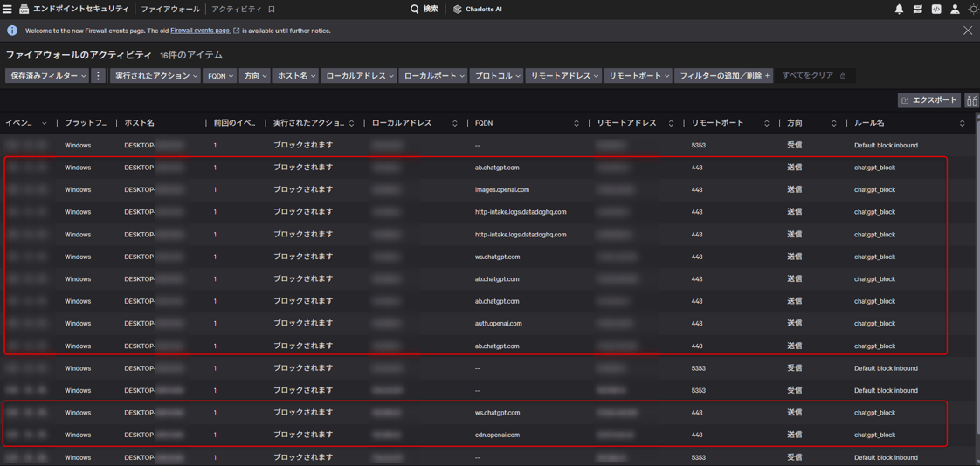
Task: Sort the 実行されたアクション column
Action: pos(351,123)
